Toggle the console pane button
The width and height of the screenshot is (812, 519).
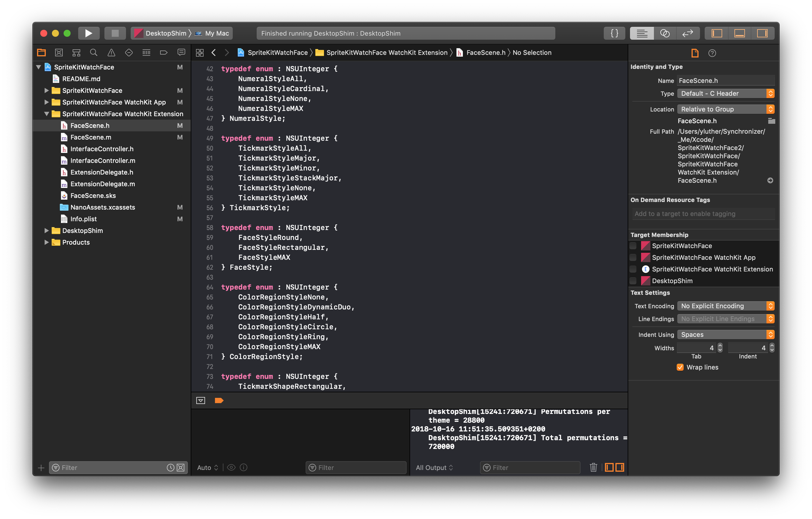click(x=620, y=467)
